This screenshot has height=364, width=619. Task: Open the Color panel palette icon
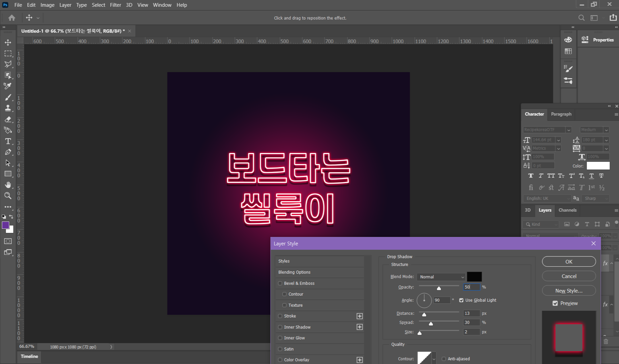tap(568, 40)
